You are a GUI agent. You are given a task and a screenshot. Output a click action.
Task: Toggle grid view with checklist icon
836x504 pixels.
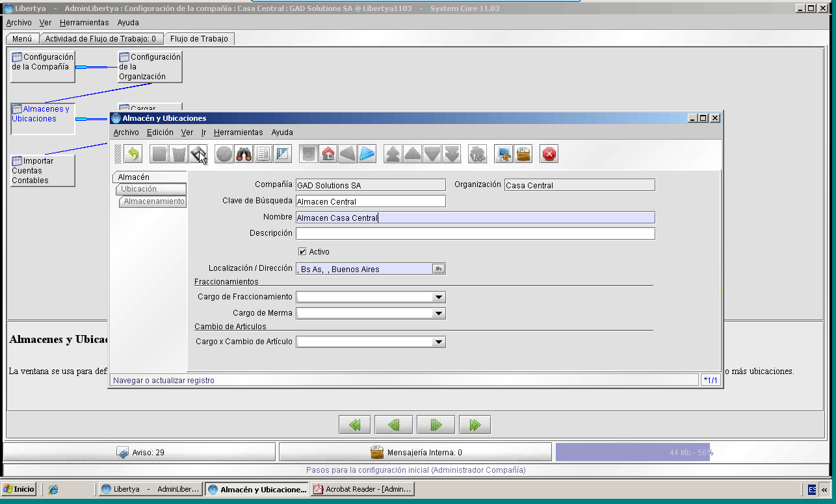tap(283, 154)
